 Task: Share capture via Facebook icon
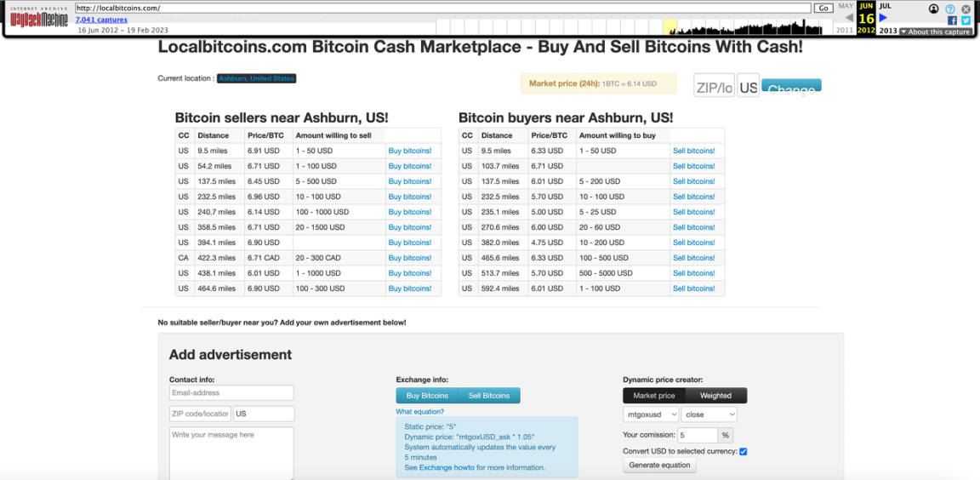click(953, 20)
